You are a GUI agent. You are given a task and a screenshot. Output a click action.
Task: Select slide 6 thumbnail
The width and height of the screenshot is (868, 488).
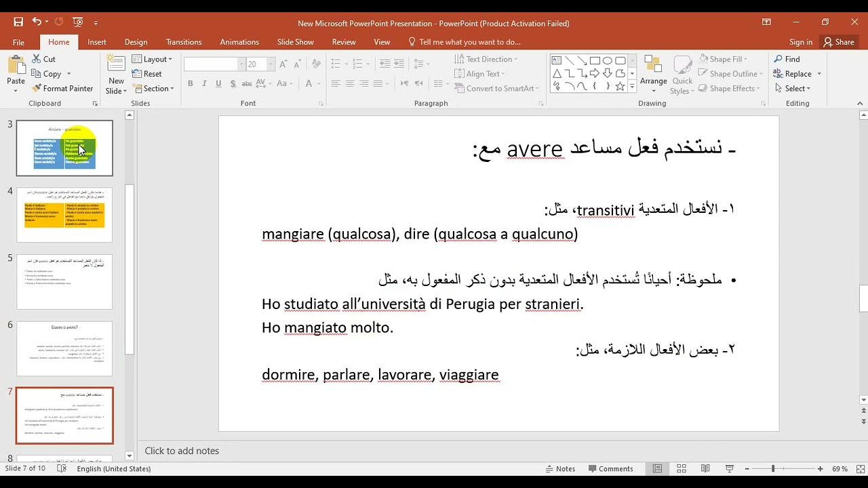point(64,348)
